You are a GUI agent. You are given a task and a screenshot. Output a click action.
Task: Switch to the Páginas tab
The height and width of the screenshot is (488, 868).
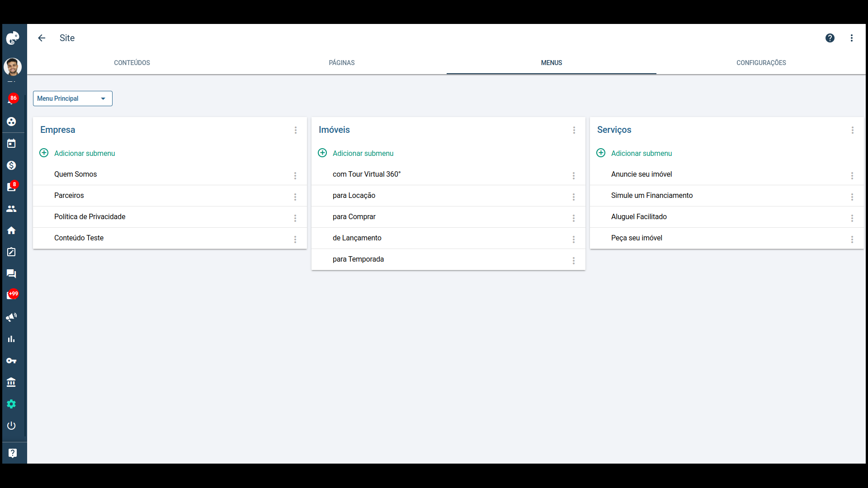342,63
